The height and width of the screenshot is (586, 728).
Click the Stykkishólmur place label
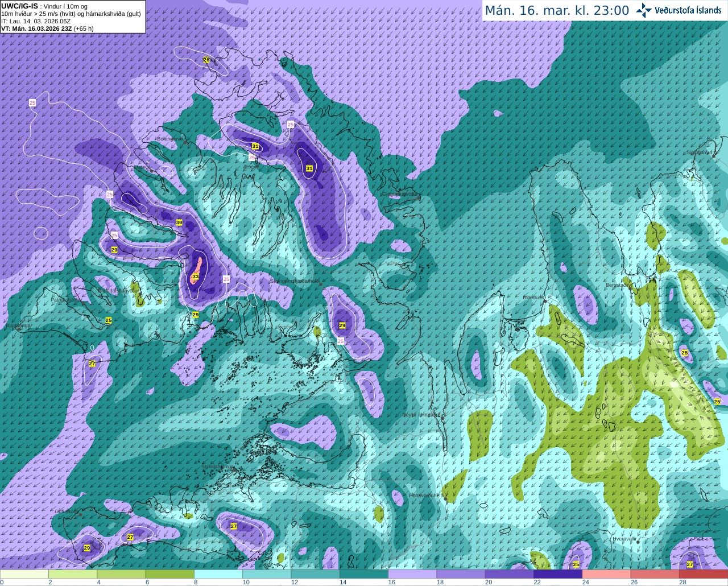[x=218, y=467]
